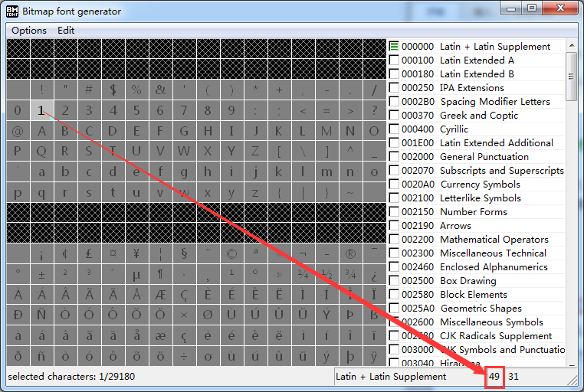Select the lowercase t character cell
The width and height of the screenshot is (584, 392).
pos(113,192)
